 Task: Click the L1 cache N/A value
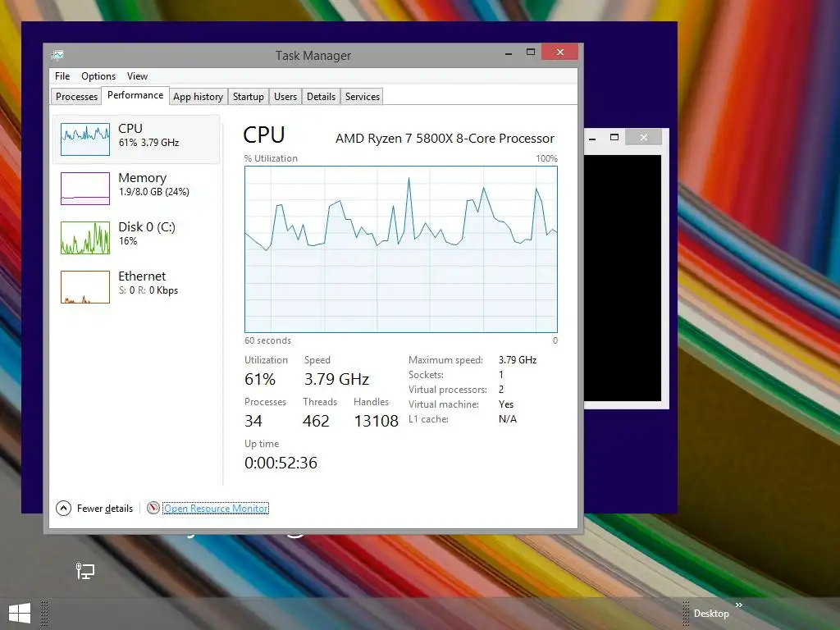[507, 419]
